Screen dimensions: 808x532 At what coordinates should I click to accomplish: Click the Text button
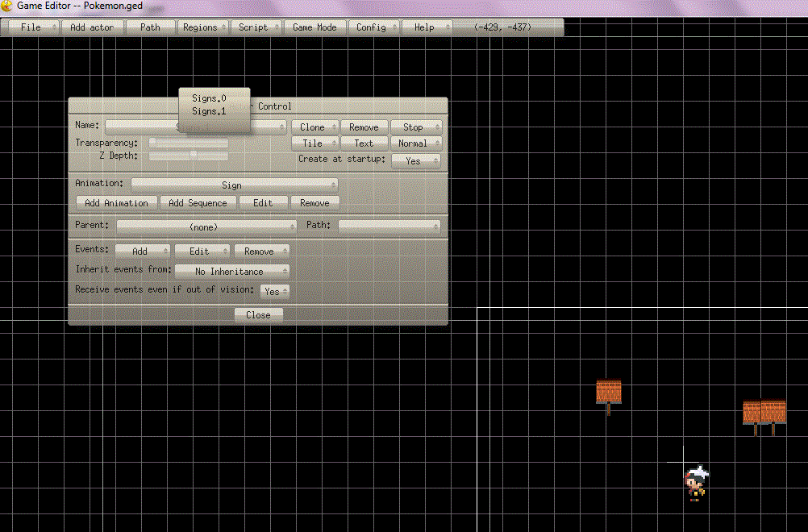(364, 143)
